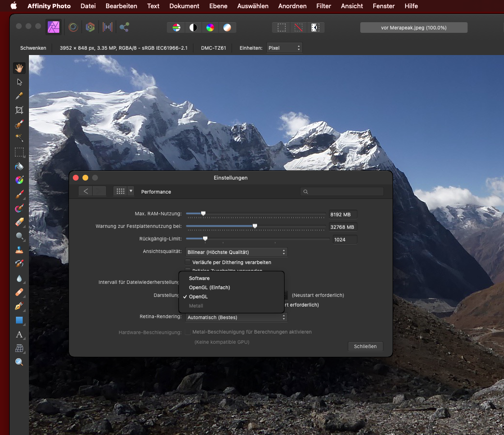504x435 pixels.
Task: Select the Rectangle shape tool
Action: 19,320
